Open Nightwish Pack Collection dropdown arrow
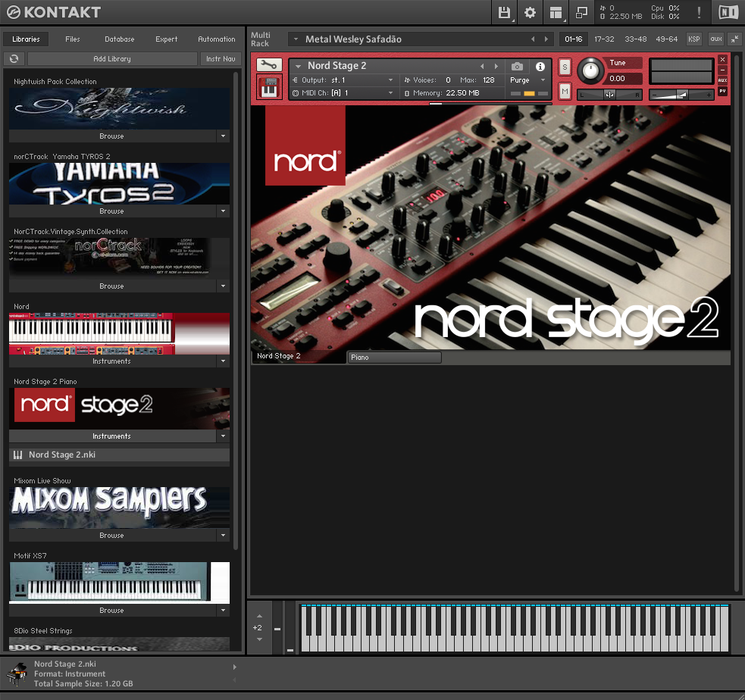745x700 pixels. tap(223, 136)
